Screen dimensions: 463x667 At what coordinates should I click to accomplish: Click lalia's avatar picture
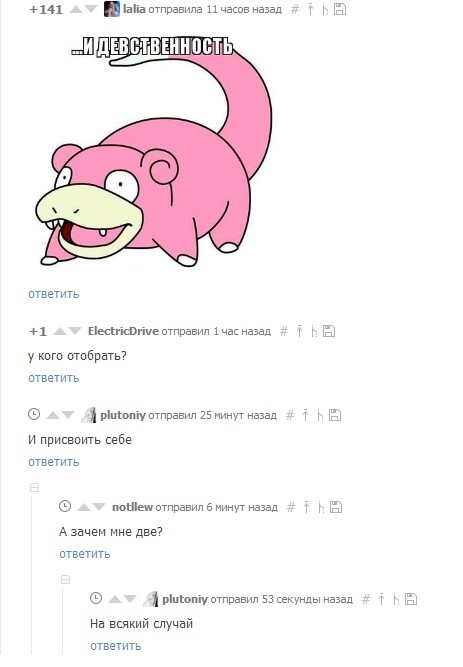(112, 9)
